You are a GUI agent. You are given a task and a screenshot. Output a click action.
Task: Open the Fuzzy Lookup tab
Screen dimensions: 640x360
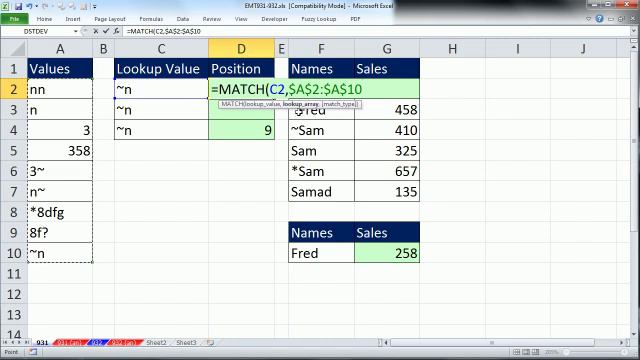point(319,19)
